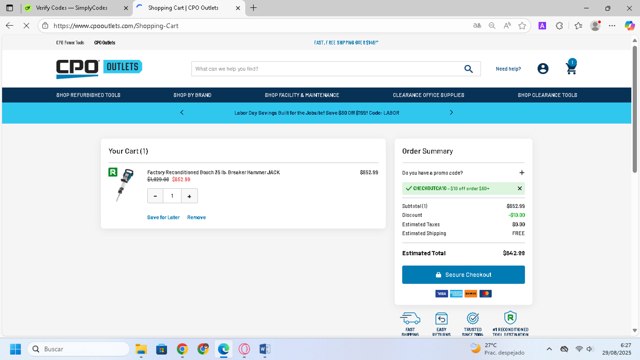Click Need help? link

tap(508, 69)
